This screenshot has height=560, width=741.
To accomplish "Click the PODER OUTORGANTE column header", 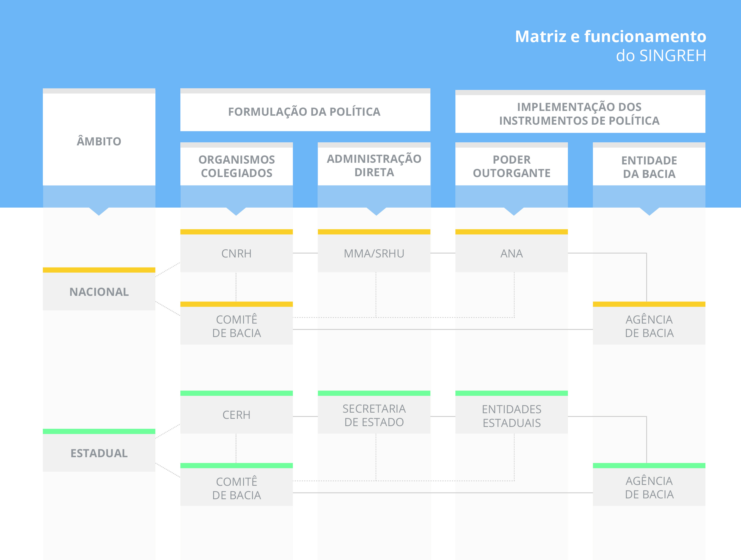I will pyautogui.click(x=511, y=166).
